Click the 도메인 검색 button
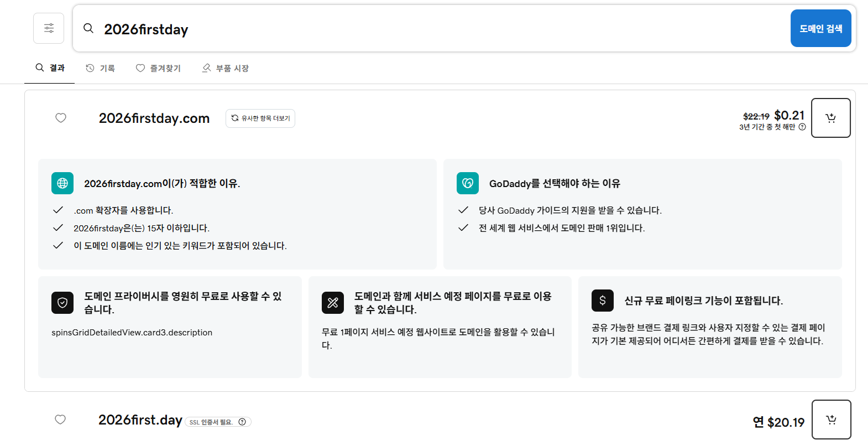 coord(820,28)
